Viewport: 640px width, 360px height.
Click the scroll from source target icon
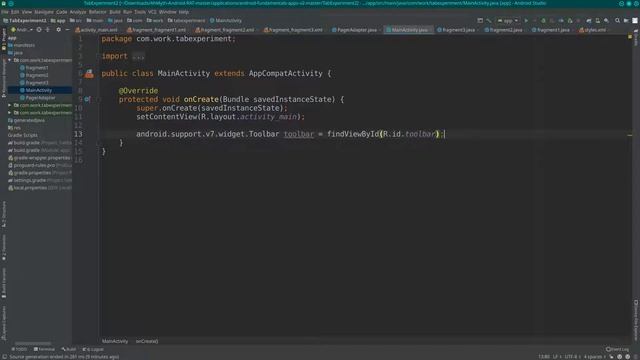(x=39, y=30)
